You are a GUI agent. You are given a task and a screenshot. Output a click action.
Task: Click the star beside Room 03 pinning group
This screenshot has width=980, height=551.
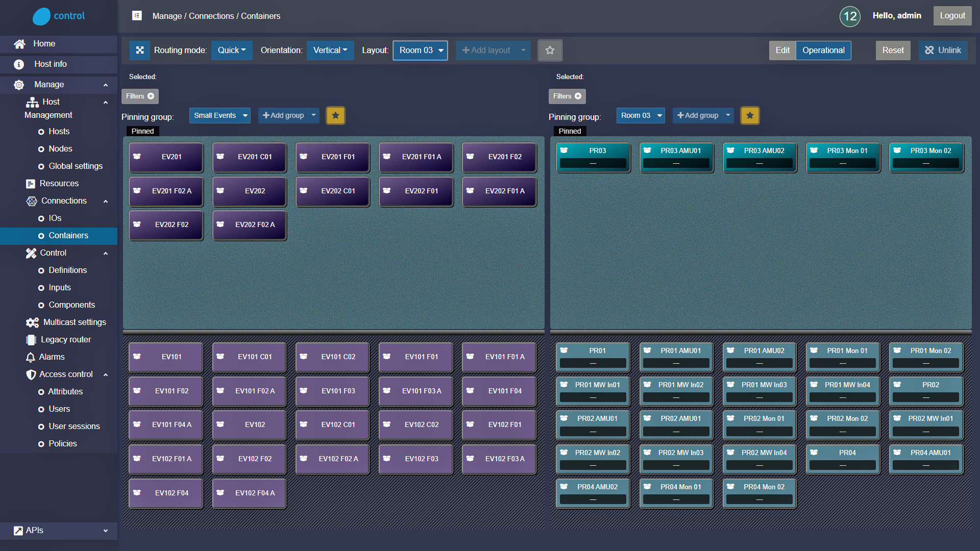pyautogui.click(x=750, y=115)
